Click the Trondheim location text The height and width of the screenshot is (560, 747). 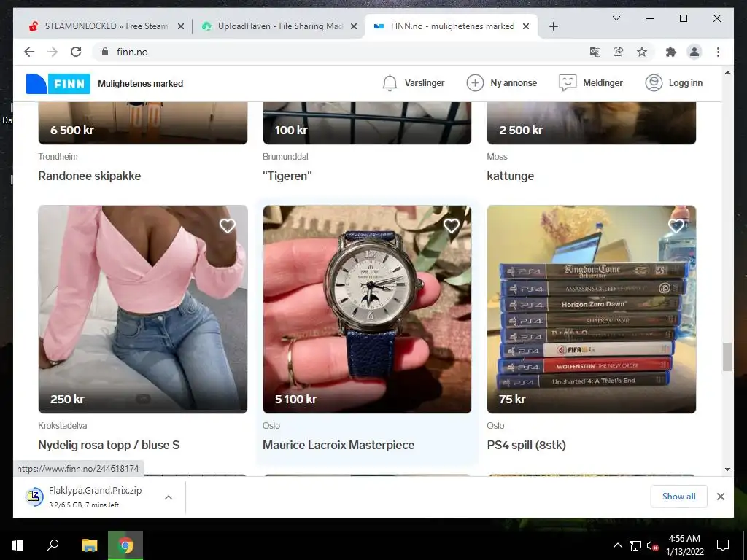click(58, 157)
